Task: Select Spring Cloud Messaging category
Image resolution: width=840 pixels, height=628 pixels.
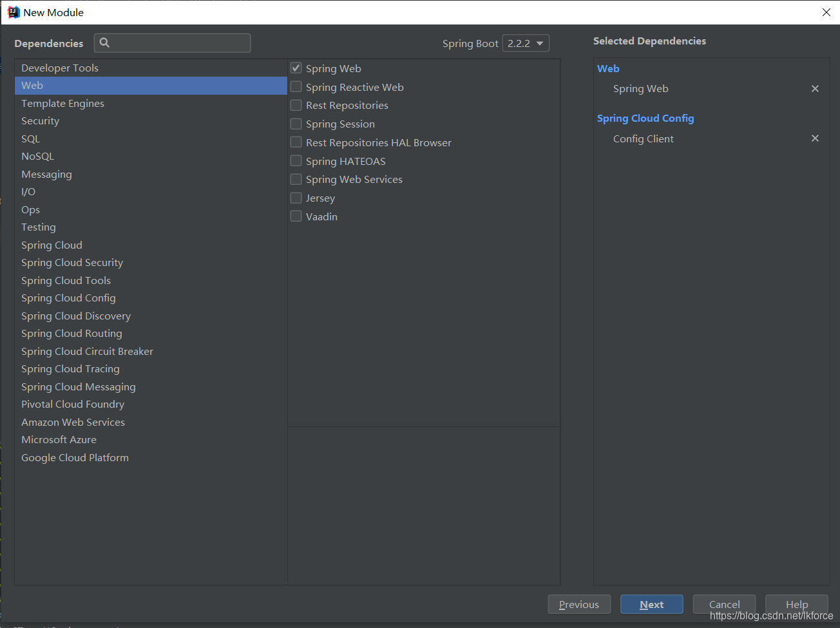Action: tap(151, 386)
